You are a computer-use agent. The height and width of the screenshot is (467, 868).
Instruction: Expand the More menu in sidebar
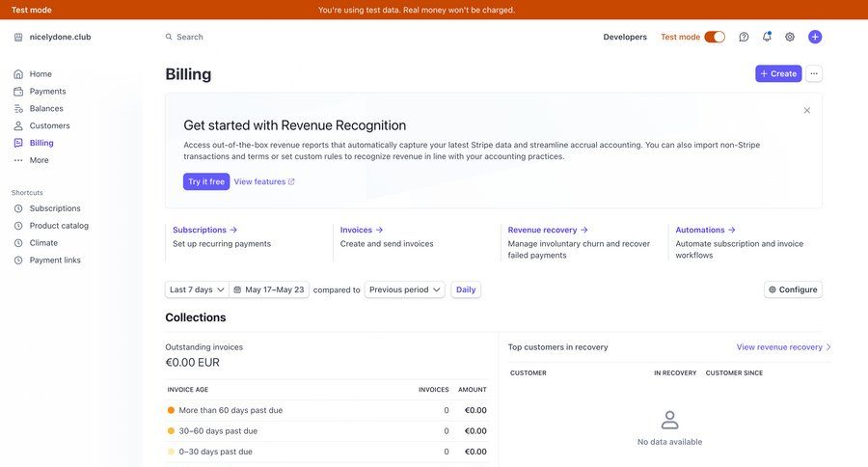pos(39,160)
